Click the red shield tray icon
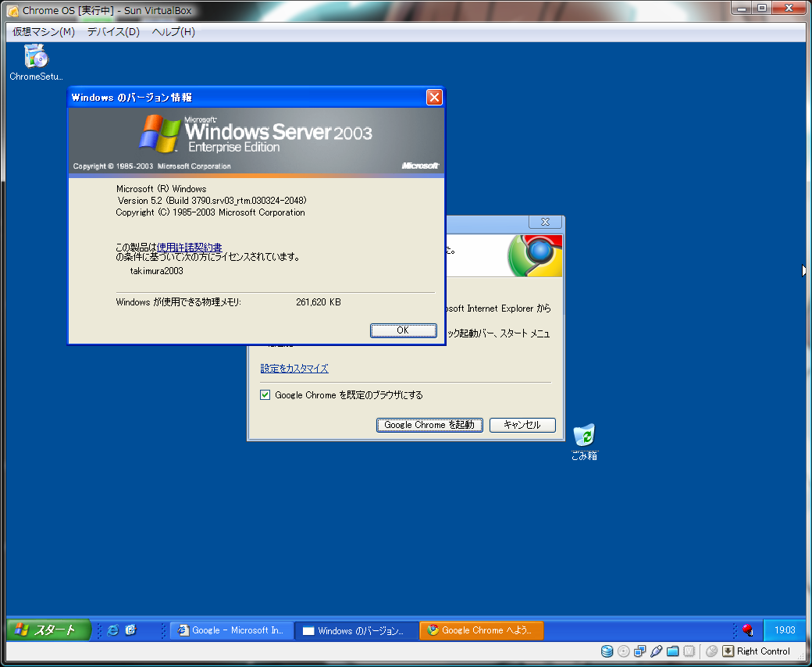 747,630
